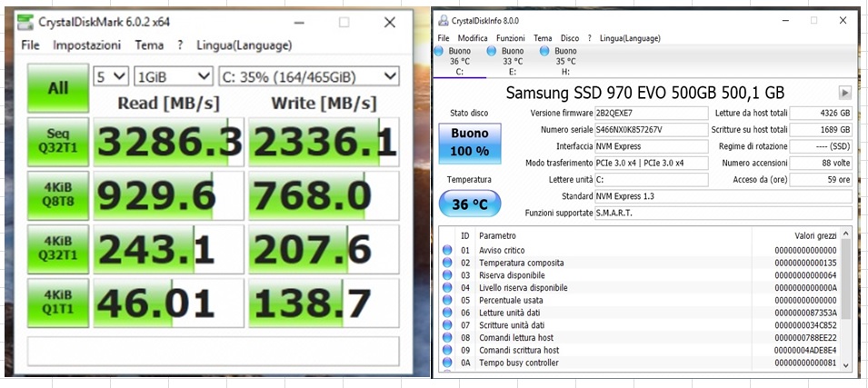
Task: Click the 4KiB Q32T1 read result 243.1
Action: (168, 249)
